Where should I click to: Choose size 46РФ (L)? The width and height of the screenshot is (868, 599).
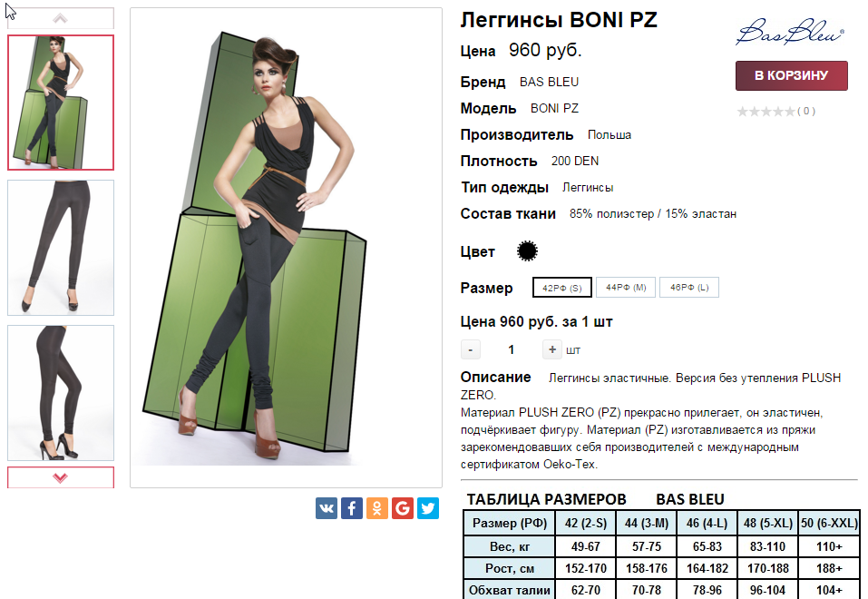click(689, 288)
